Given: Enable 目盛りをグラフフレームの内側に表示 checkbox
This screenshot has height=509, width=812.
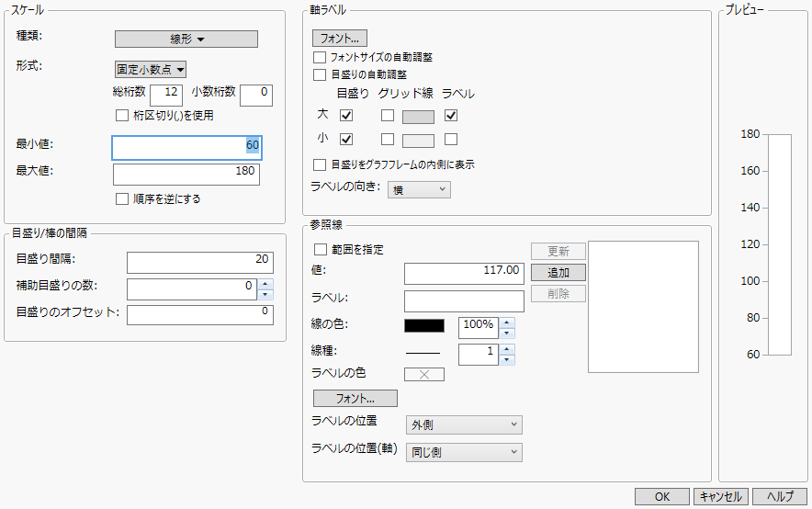Looking at the screenshot, I should pos(320,164).
